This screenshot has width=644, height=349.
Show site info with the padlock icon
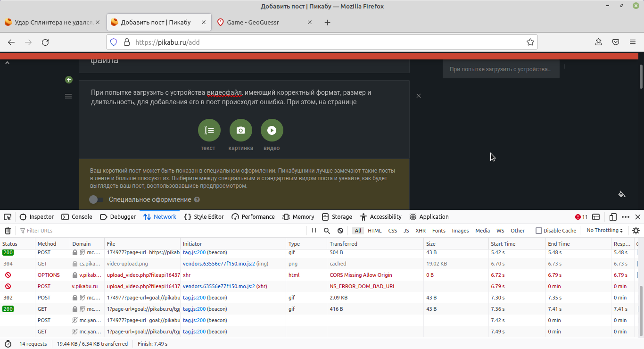coord(126,42)
